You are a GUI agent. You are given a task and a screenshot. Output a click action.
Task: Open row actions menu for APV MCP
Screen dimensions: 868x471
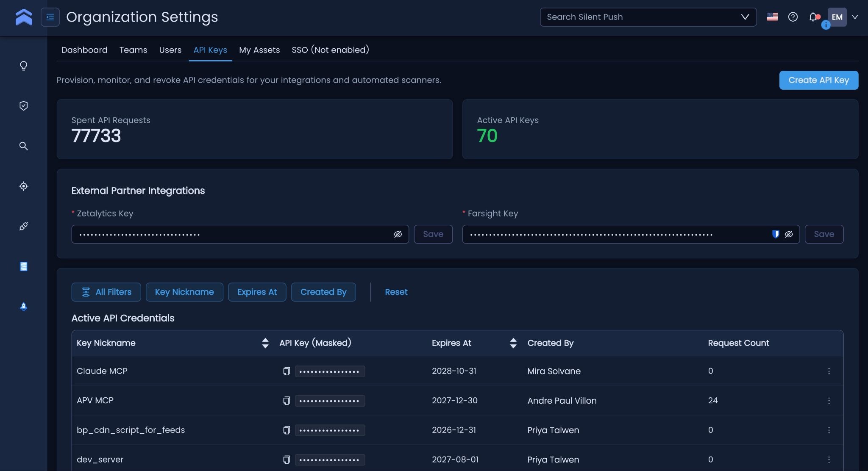(829, 401)
